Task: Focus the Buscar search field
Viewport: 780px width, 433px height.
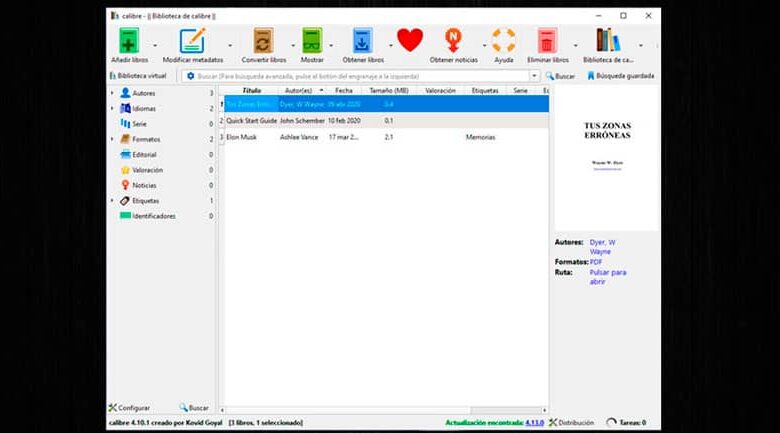Action: (x=362, y=76)
